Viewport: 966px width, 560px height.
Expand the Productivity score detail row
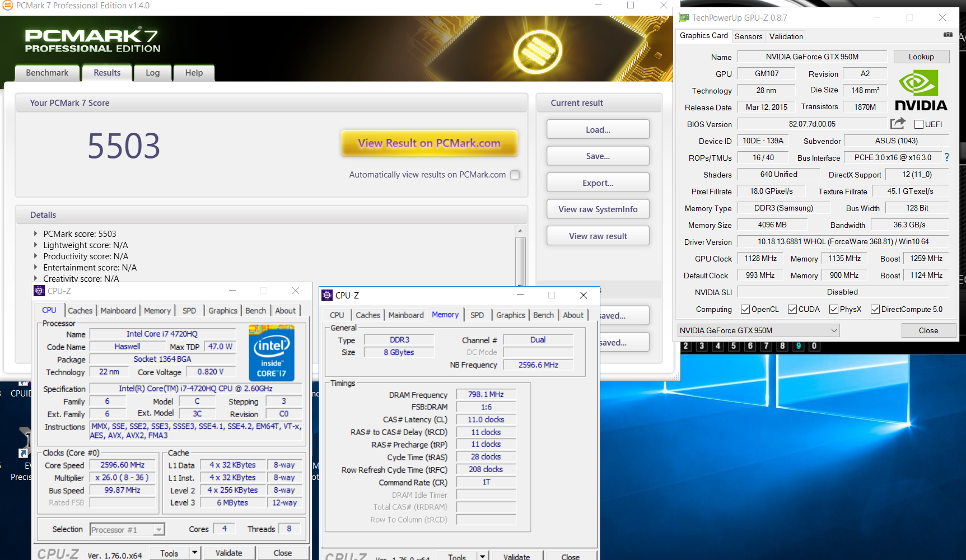point(35,256)
